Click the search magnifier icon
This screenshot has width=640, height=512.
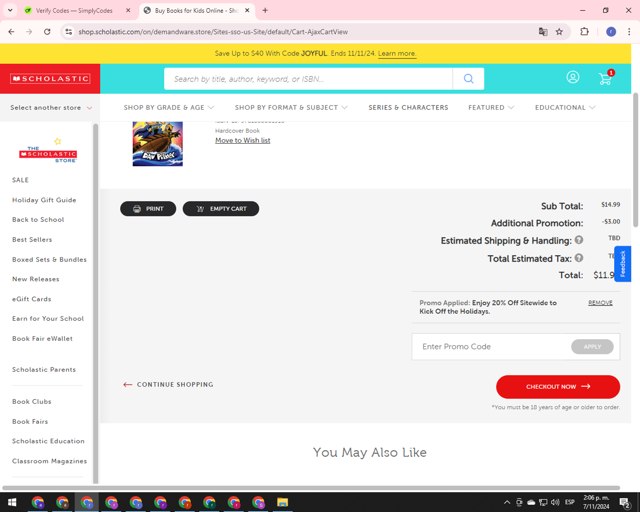coord(468,79)
